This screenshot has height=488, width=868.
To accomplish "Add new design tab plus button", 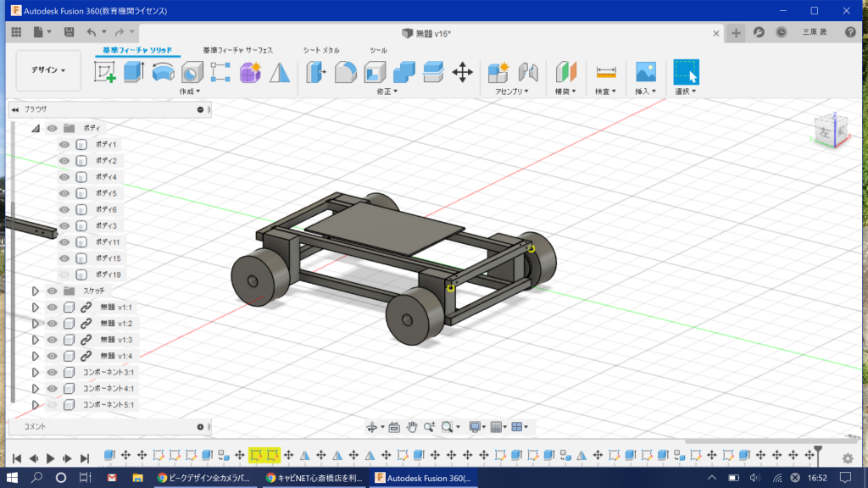I will tap(736, 33).
